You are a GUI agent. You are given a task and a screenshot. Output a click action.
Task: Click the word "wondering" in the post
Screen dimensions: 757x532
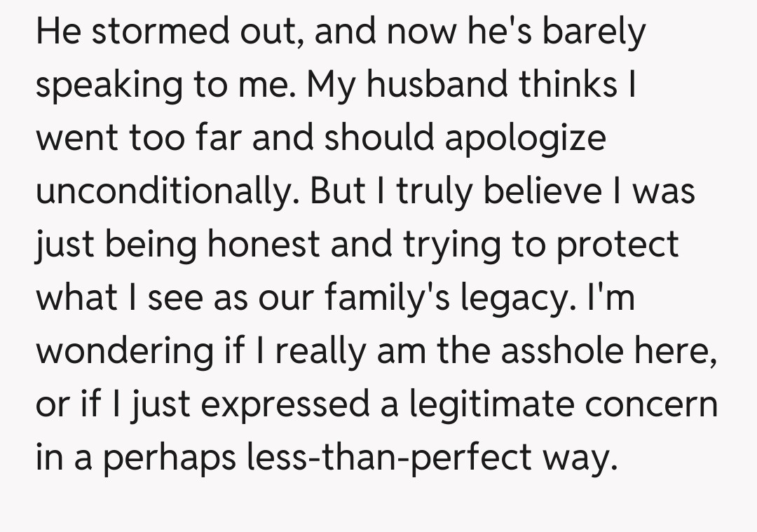[x=124, y=352]
